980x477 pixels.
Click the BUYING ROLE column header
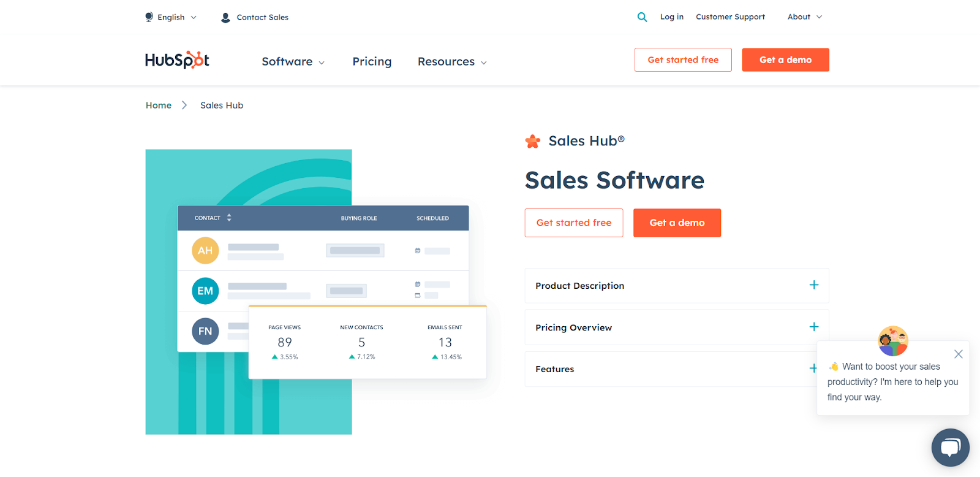(x=359, y=218)
